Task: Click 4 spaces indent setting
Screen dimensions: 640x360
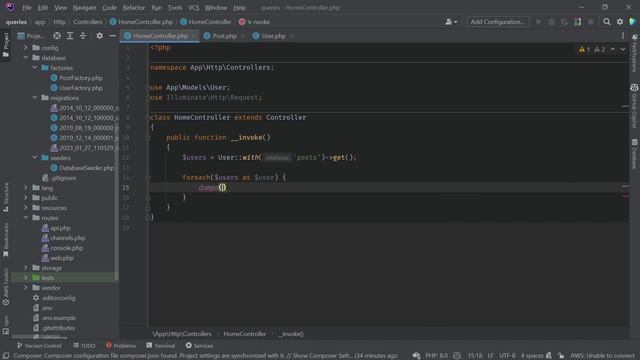Action: click(532, 356)
